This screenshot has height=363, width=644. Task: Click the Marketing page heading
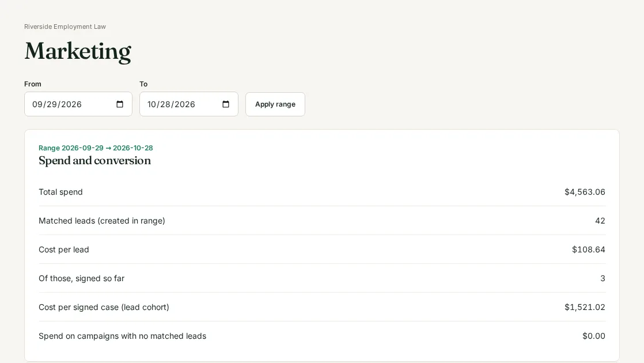[78, 52]
